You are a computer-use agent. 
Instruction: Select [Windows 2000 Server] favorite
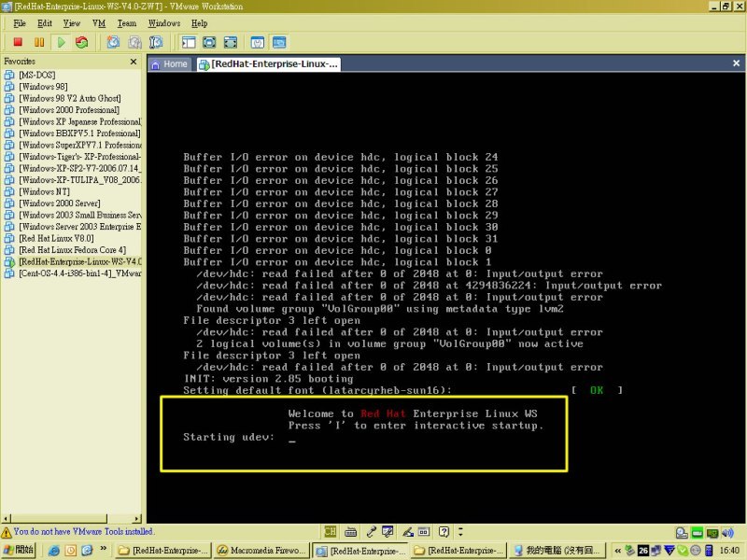[x=52, y=203]
